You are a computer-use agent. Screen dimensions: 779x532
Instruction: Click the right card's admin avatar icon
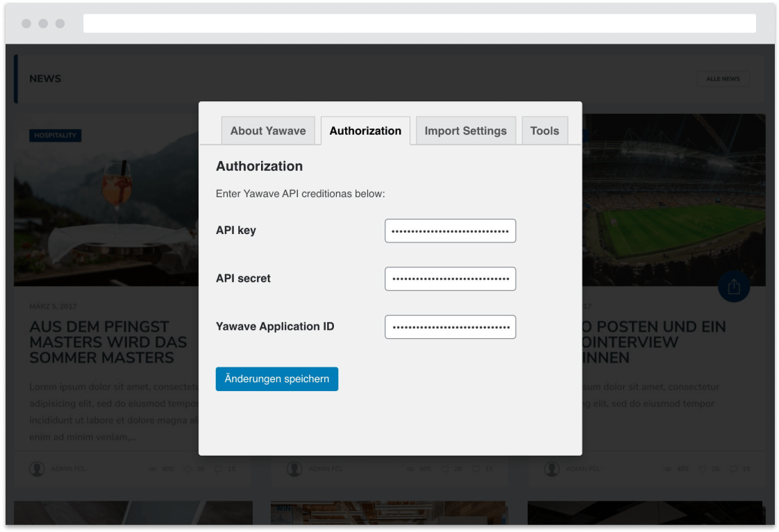(x=551, y=469)
